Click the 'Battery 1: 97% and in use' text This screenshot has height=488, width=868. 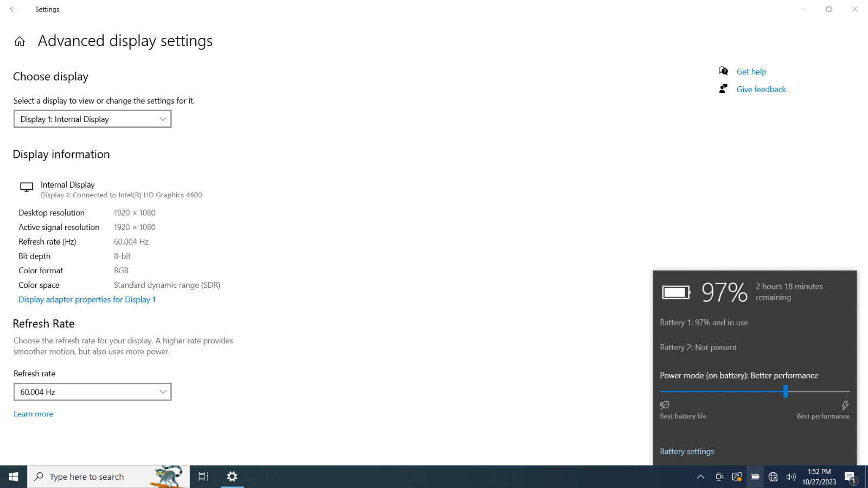pos(704,323)
